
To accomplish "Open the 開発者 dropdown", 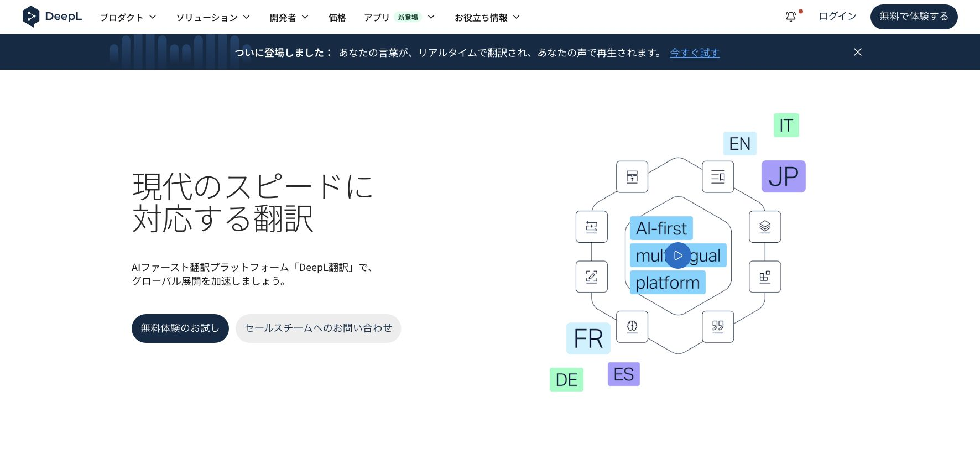I will click(x=289, y=17).
